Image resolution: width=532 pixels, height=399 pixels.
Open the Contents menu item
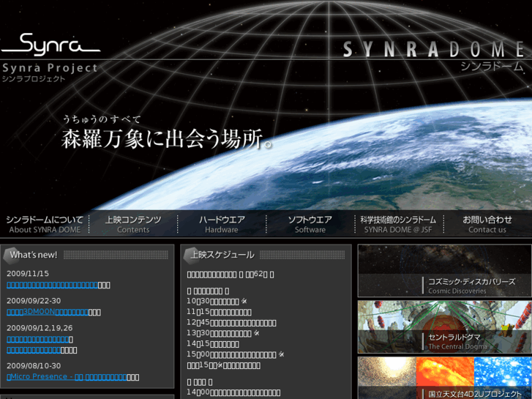click(x=133, y=225)
